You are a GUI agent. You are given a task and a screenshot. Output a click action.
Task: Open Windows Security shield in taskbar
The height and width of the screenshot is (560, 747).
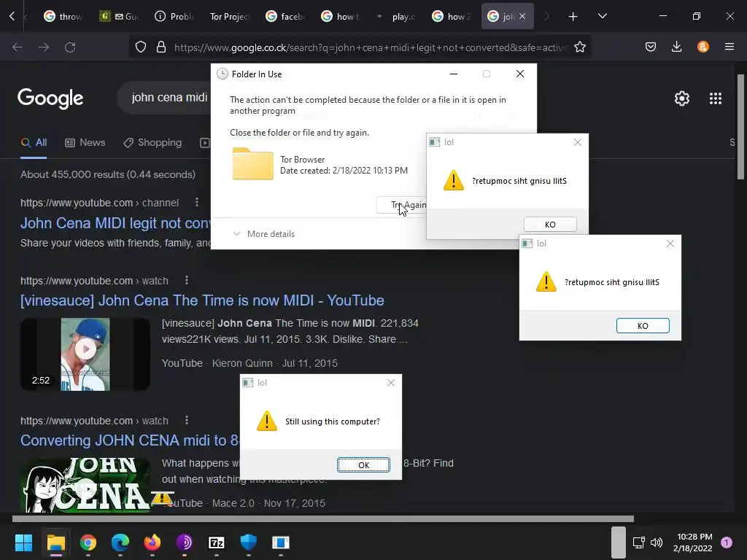point(249,542)
